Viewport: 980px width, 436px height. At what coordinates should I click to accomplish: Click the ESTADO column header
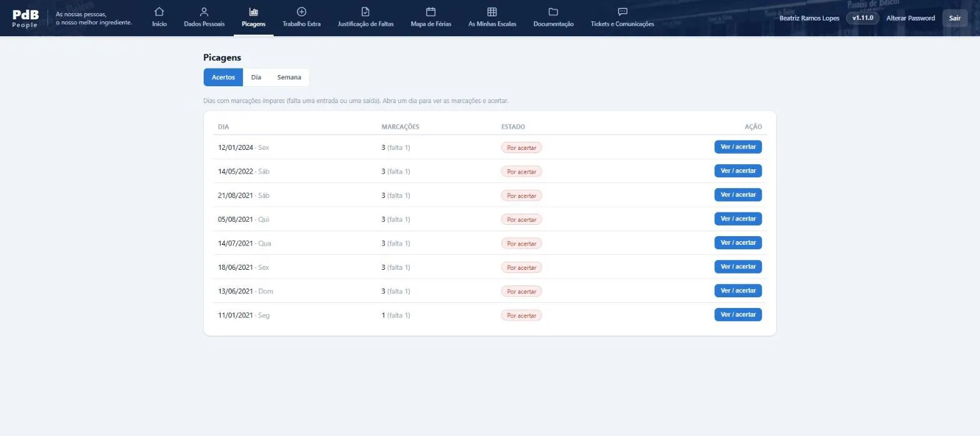(x=513, y=127)
